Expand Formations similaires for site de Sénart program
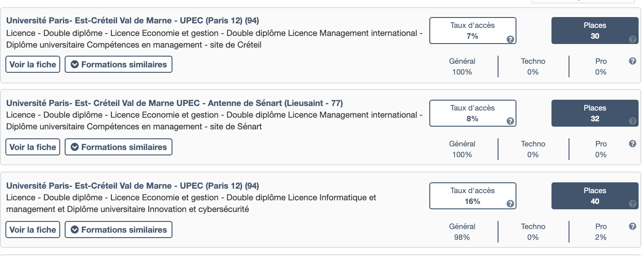This screenshot has height=256, width=644. tap(119, 147)
